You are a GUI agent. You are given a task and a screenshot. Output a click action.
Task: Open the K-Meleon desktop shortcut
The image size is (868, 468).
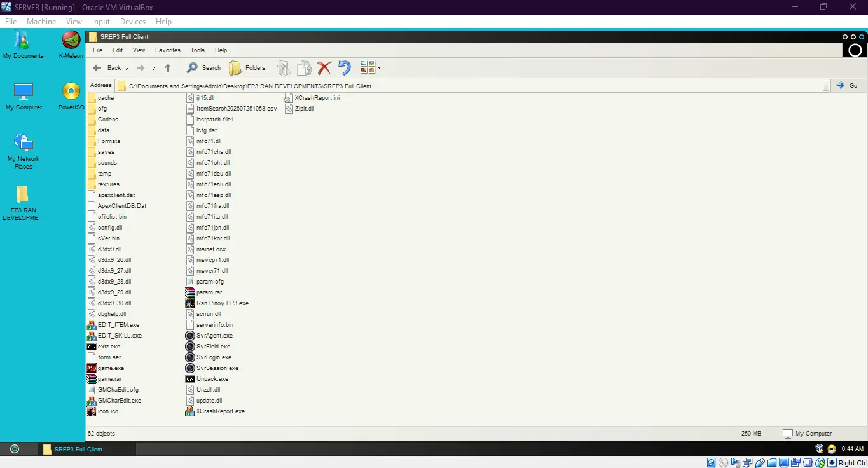pos(71,45)
